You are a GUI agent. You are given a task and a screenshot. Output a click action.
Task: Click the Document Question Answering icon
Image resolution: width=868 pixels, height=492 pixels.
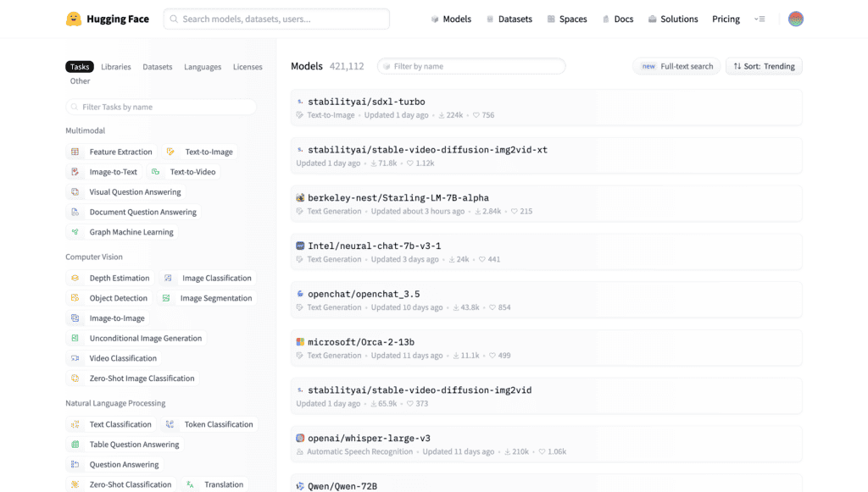pyautogui.click(x=75, y=212)
